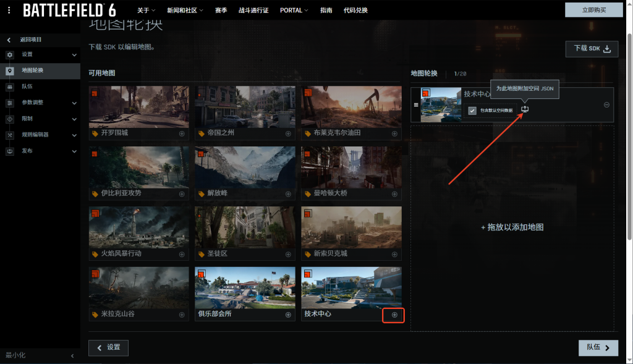
Task: Click the add icon on 技术中心 map
Action: 394,315
